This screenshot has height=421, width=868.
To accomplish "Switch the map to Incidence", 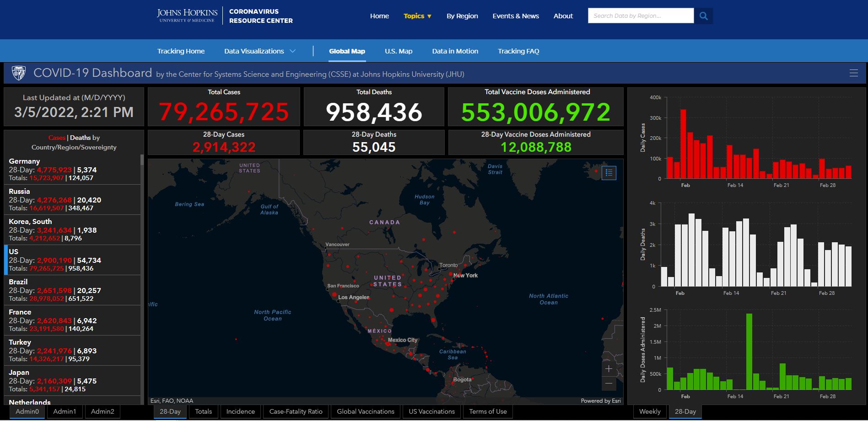I will pos(240,411).
